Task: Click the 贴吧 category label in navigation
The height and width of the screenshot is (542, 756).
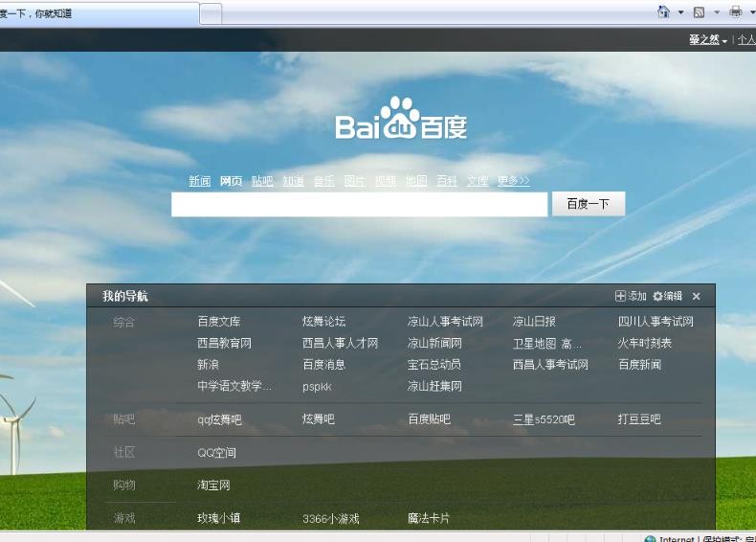Action: pos(123,418)
